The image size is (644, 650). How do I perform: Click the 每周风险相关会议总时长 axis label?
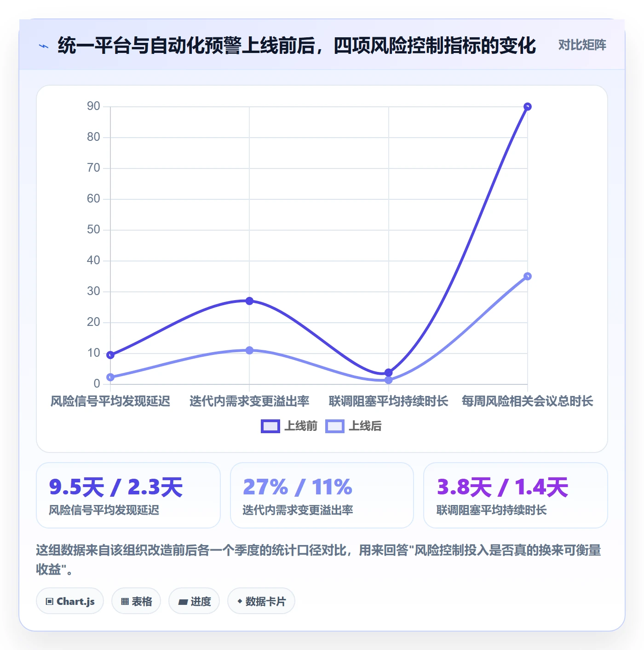pyautogui.click(x=528, y=401)
